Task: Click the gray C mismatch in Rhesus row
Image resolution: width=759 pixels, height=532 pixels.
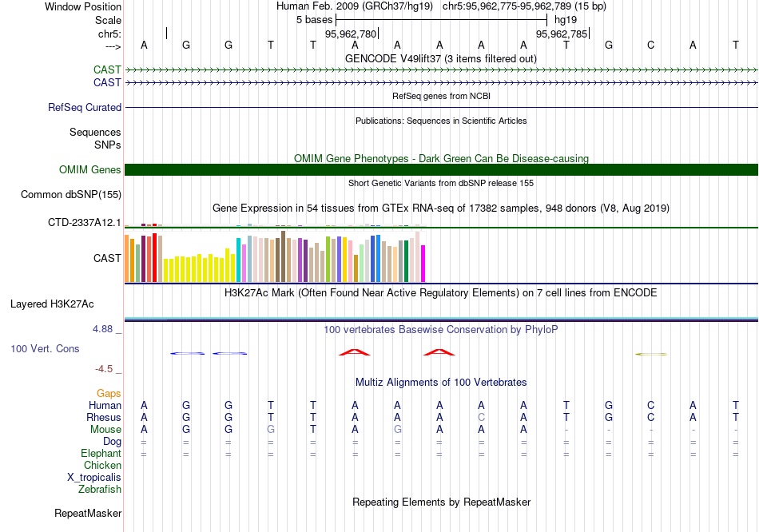Action: [481, 417]
